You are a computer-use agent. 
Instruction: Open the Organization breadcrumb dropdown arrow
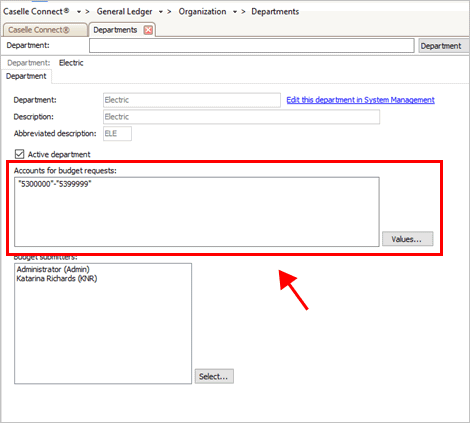coord(235,12)
